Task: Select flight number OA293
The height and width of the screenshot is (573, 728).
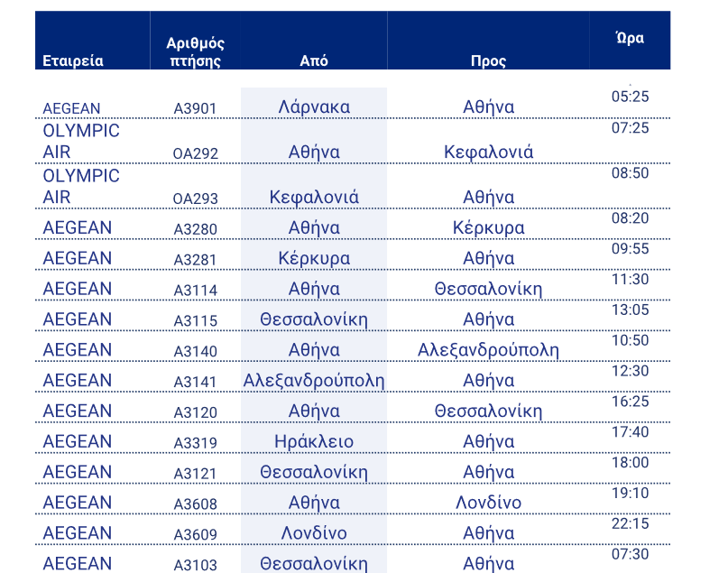Action: click(x=196, y=199)
